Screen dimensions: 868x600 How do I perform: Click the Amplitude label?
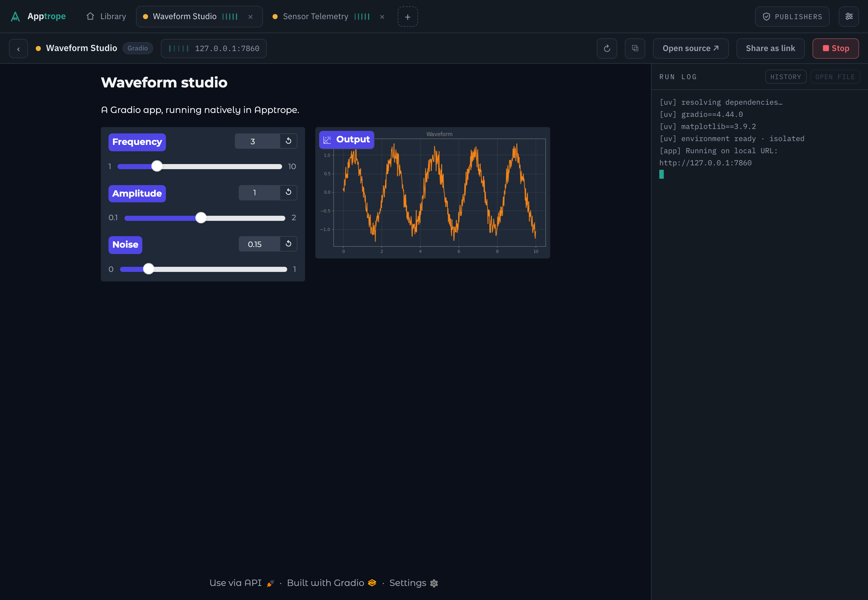click(x=137, y=194)
